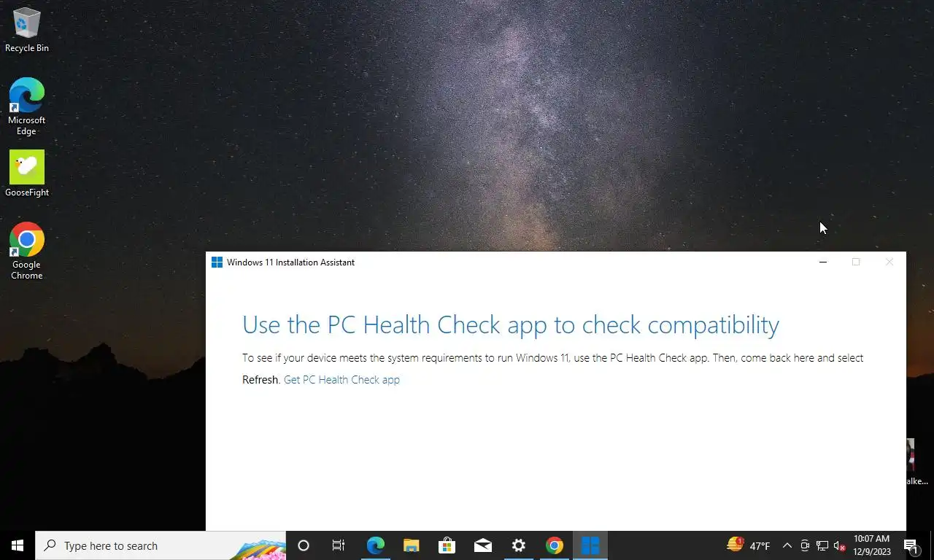Open Task View from the taskbar
This screenshot has height=560, width=934.
pos(339,545)
